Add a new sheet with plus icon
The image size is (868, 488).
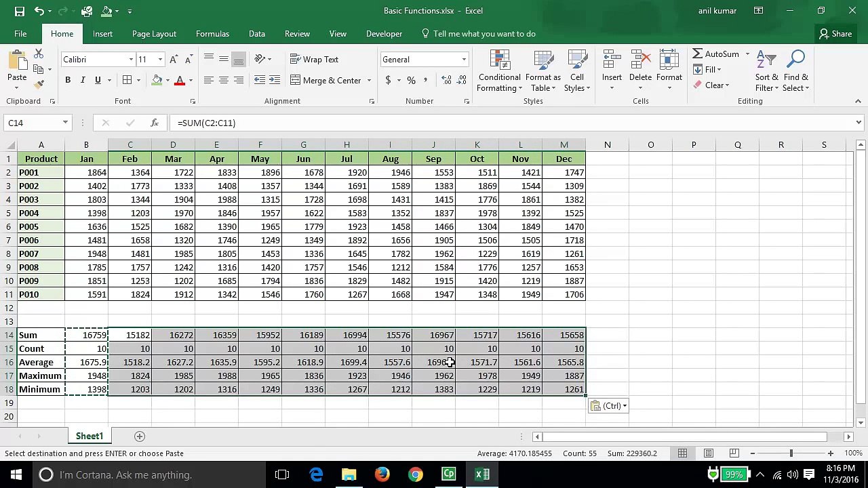(140, 436)
